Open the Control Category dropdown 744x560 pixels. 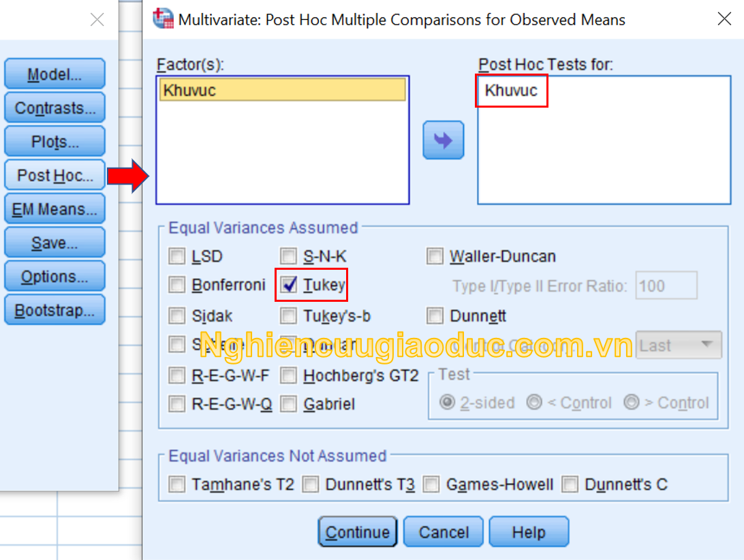click(678, 345)
